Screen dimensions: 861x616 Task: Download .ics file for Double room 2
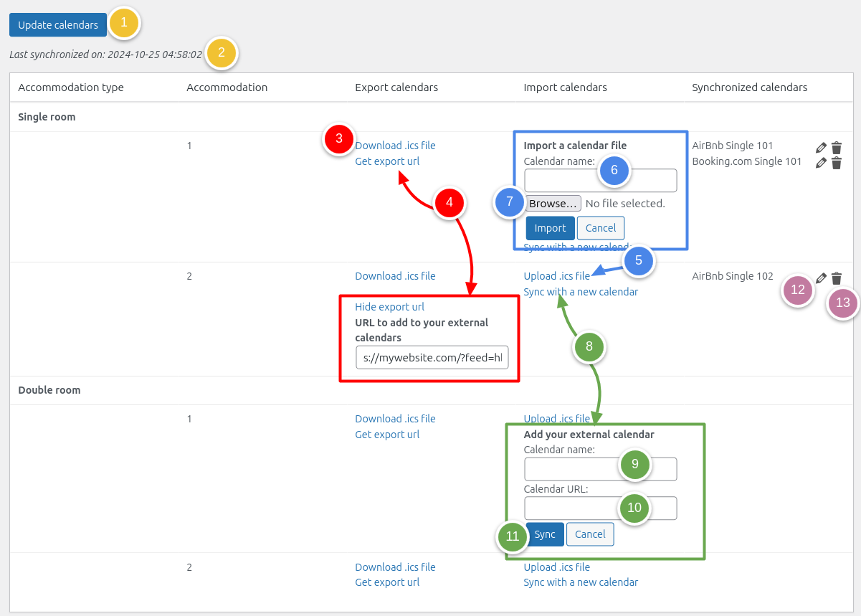[395, 567]
